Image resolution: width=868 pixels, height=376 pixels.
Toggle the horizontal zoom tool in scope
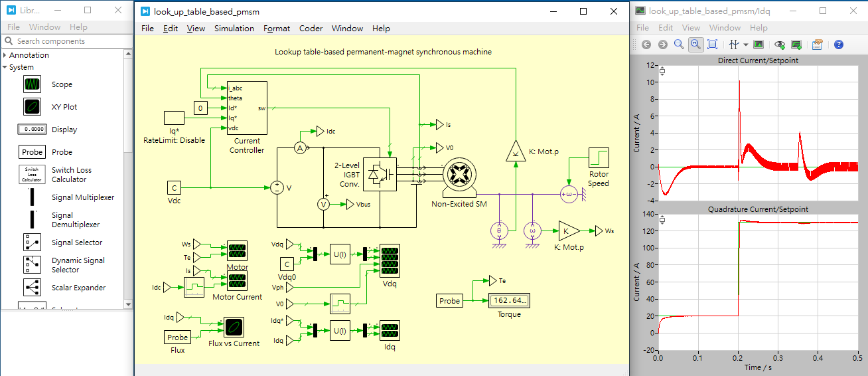pos(695,45)
